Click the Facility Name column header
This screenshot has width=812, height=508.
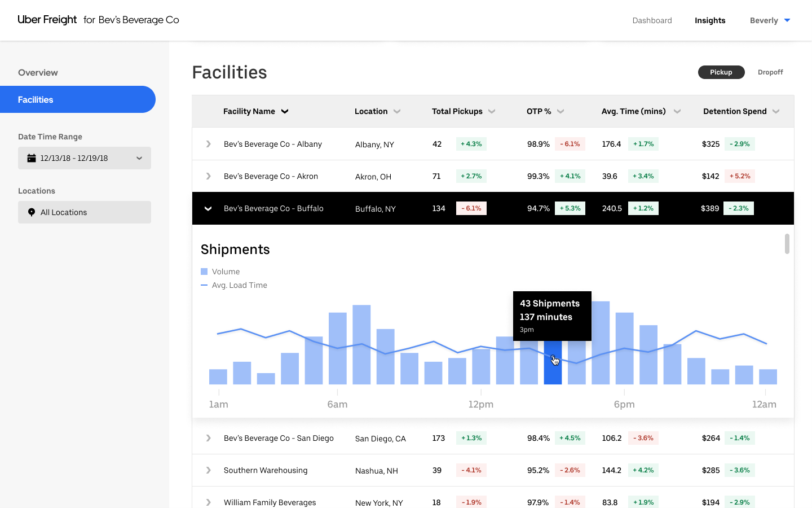tap(249, 111)
